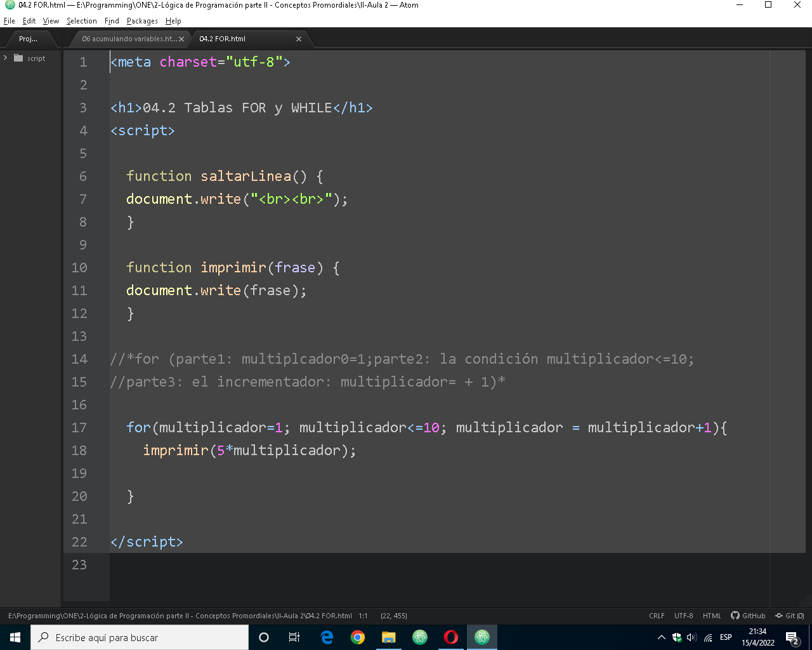Open the notification center icon

tap(792, 637)
